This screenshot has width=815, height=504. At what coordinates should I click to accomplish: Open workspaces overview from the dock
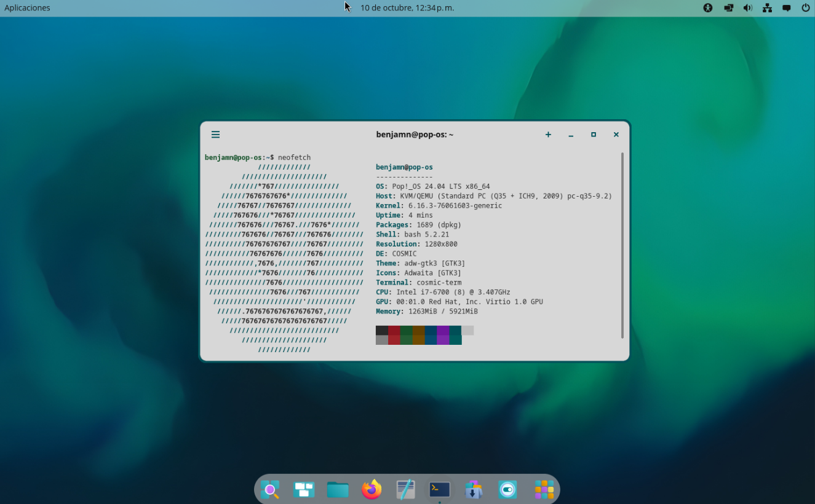tap(304, 489)
